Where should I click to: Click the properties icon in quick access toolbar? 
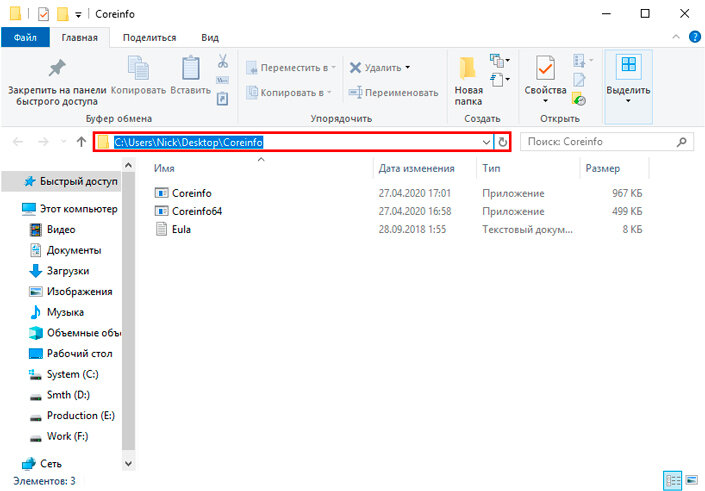[43, 14]
